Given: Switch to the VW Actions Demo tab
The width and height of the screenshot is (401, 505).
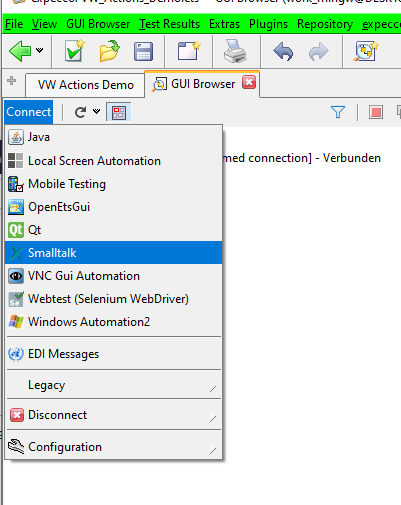Looking at the screenshot, I should tap(85, 85).
